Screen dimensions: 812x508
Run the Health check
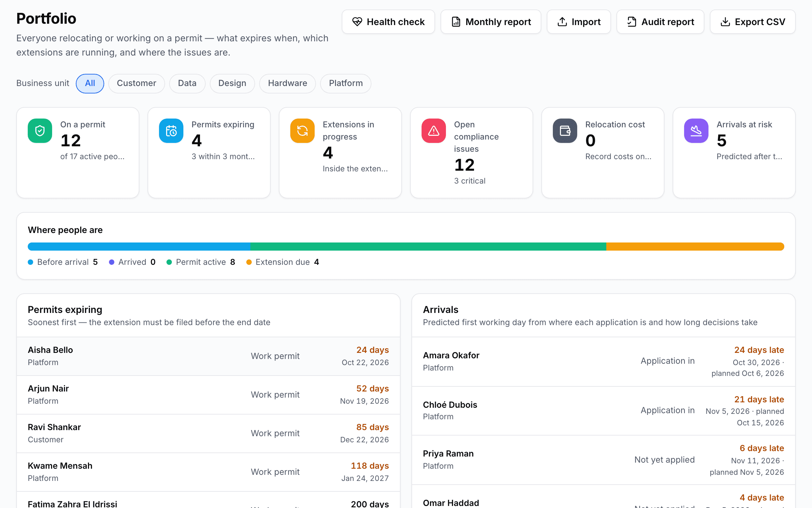[x=388, y=22]
